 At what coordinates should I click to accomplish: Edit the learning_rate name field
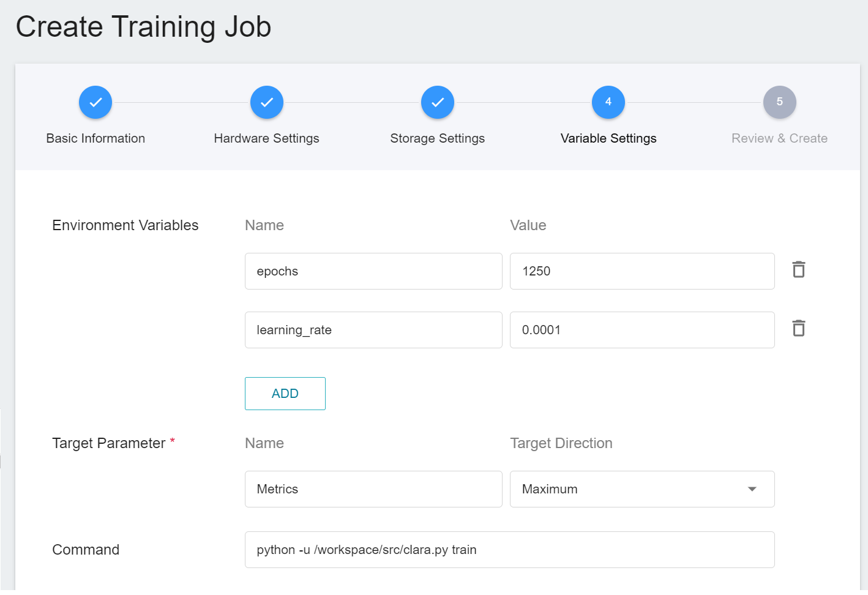tap(373, 330)
